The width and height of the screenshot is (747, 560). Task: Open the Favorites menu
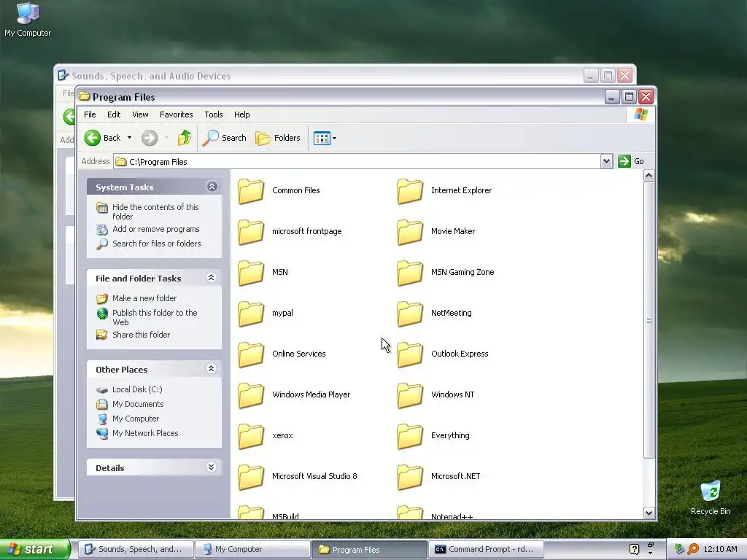177,114
